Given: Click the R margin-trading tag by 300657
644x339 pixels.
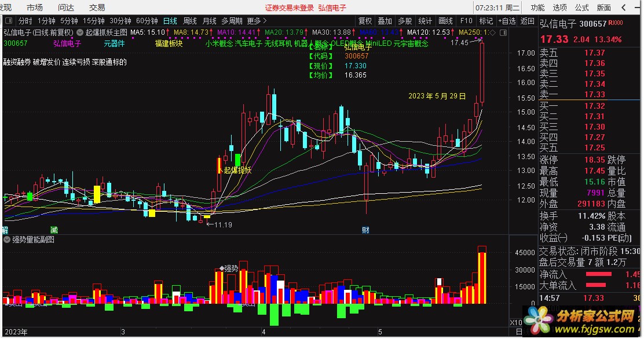Looking at the screenshot, I should tap(610, 23).
